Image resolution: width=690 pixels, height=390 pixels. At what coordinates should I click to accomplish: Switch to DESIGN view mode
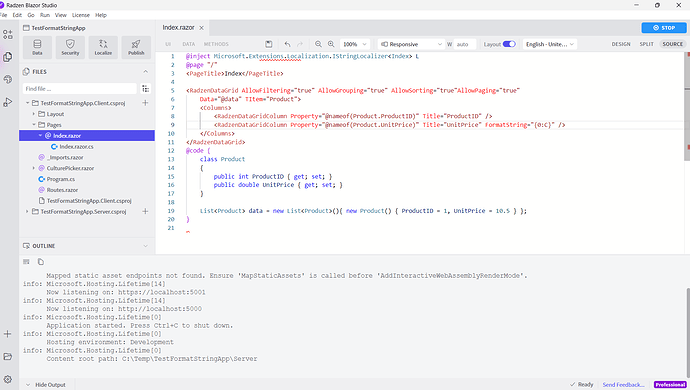tap(621, 44)
